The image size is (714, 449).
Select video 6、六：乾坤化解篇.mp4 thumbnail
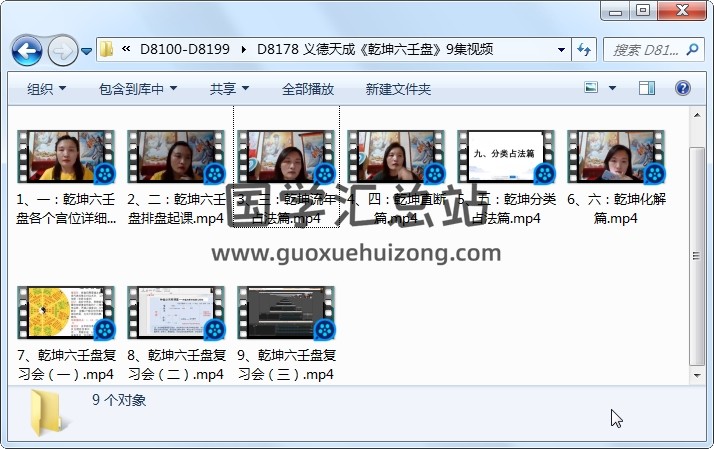[x=616, y=157]
